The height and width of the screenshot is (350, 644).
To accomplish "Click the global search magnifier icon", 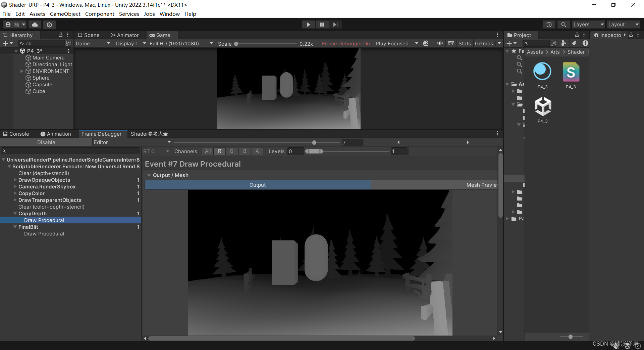I will tap(563, 25).
